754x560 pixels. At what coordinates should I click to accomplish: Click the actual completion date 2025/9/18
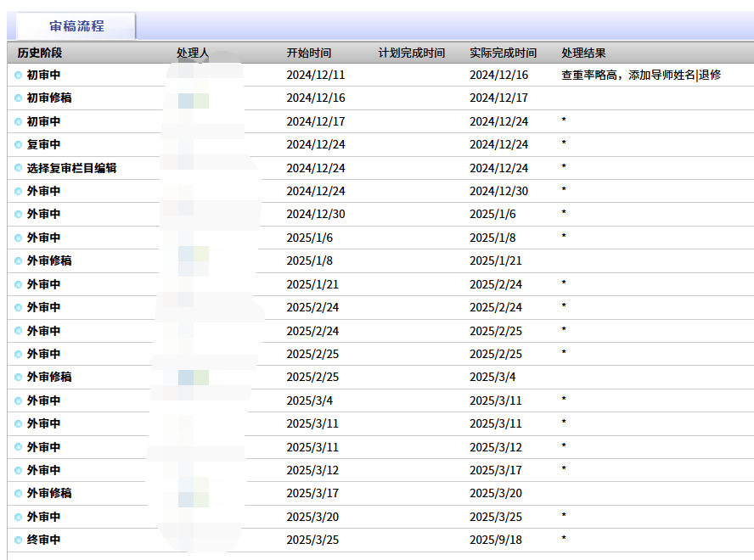pos(496,540)
